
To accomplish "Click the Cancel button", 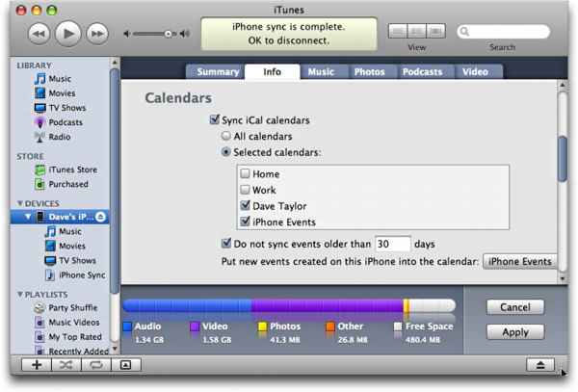I will [x=515, y=307].
